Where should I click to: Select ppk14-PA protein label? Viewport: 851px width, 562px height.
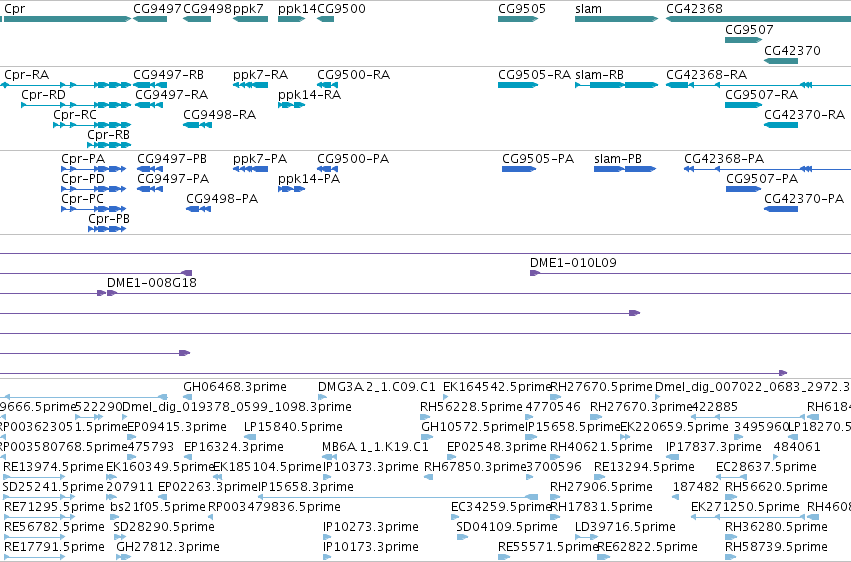(309, 179)
